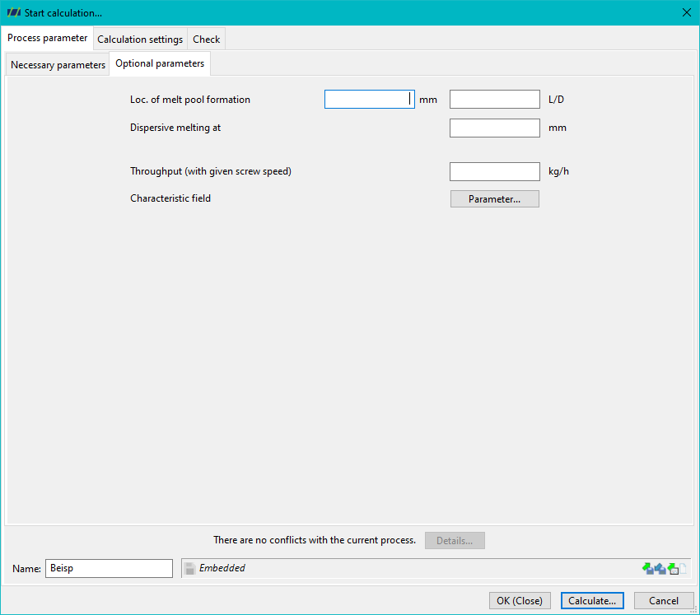Close the Start calculation dialog

687,12
